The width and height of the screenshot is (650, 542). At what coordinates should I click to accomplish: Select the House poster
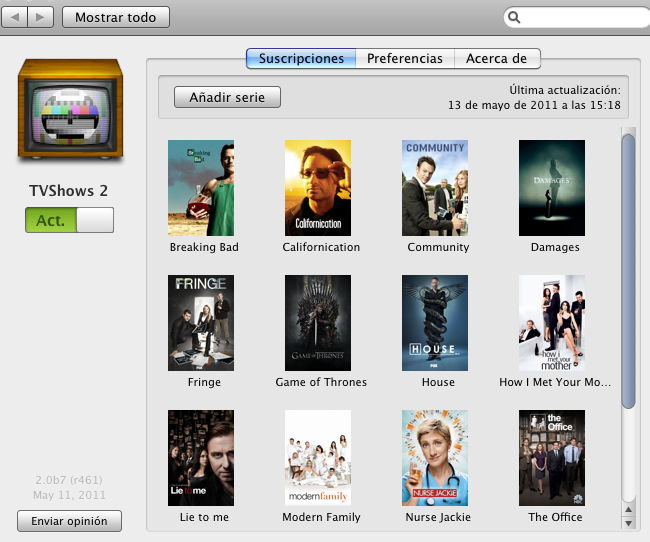click(435, 323)
